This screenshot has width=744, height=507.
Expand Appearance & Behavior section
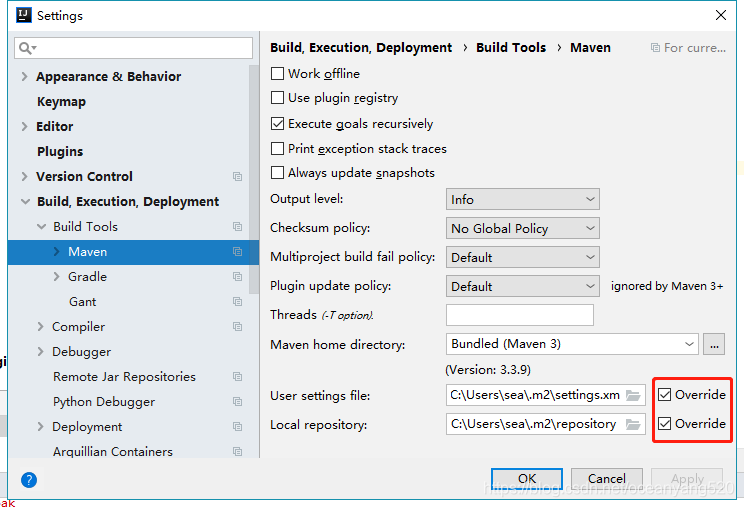click(25, 76)
